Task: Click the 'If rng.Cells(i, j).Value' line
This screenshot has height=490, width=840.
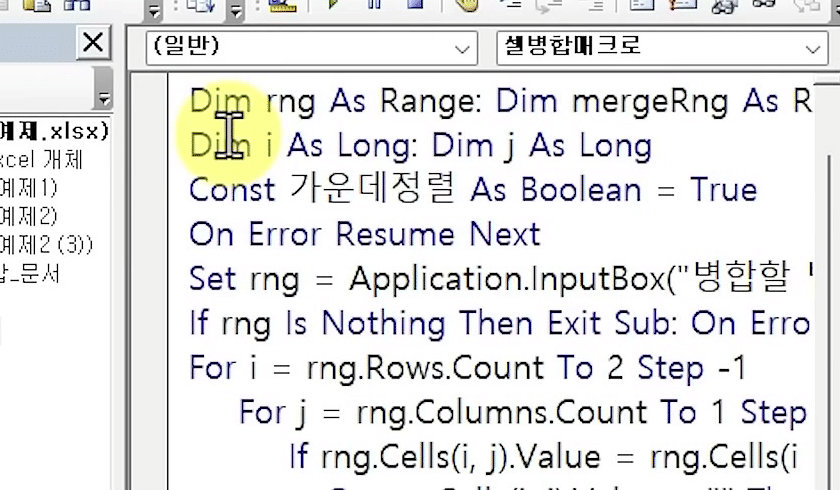Action: [x=544, y=456]
